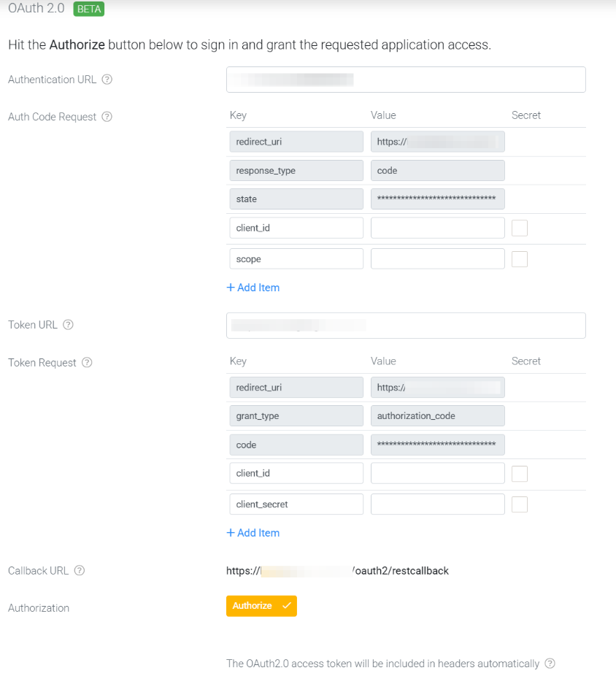Show help for Token Request via its icon
The image size is (616, 676).
pos(87,363)
